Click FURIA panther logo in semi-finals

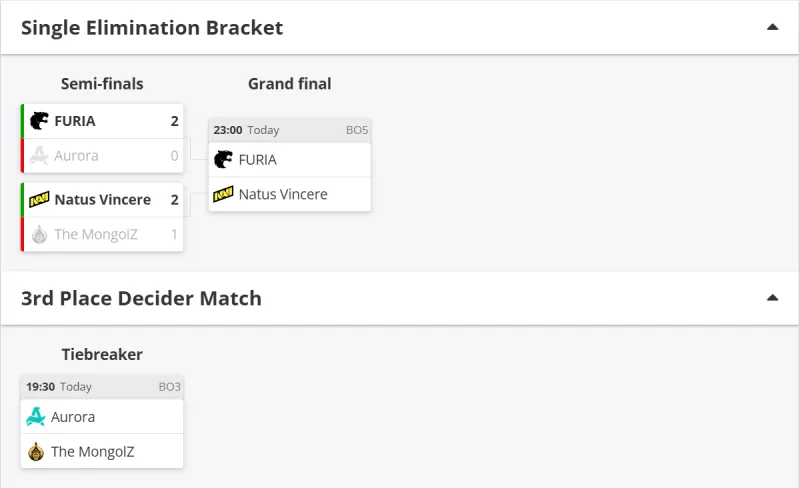click(x=39, y=121)
